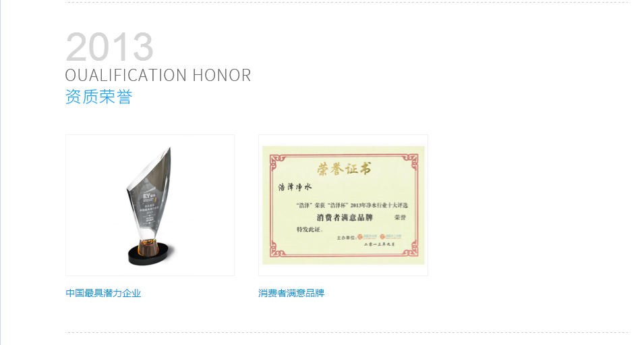The width and height of the screenshot is (644, 345).
Task: Click the amber stem of the trophy
Action: pyautogui.click(x=148, y=246)
